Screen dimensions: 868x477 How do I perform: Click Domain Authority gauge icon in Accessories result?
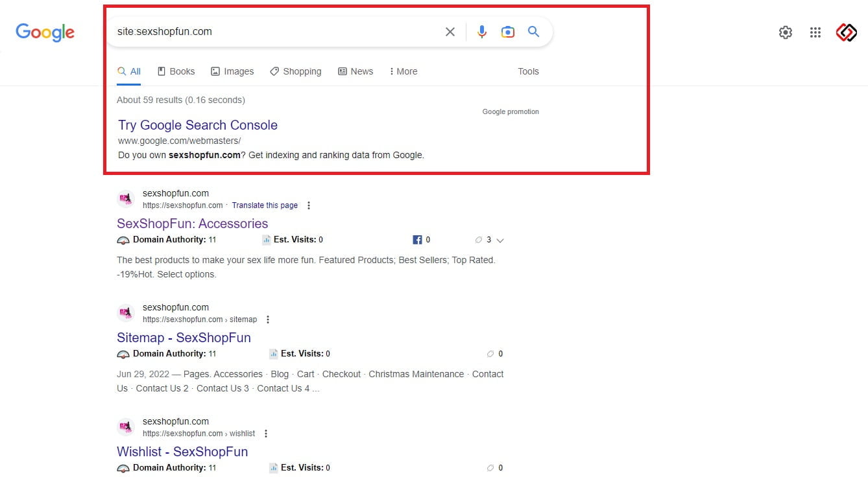point(123,240)
